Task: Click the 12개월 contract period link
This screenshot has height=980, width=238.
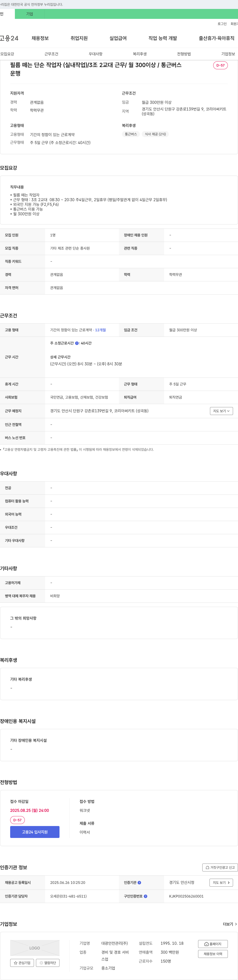Action: [x=100, y=330]
